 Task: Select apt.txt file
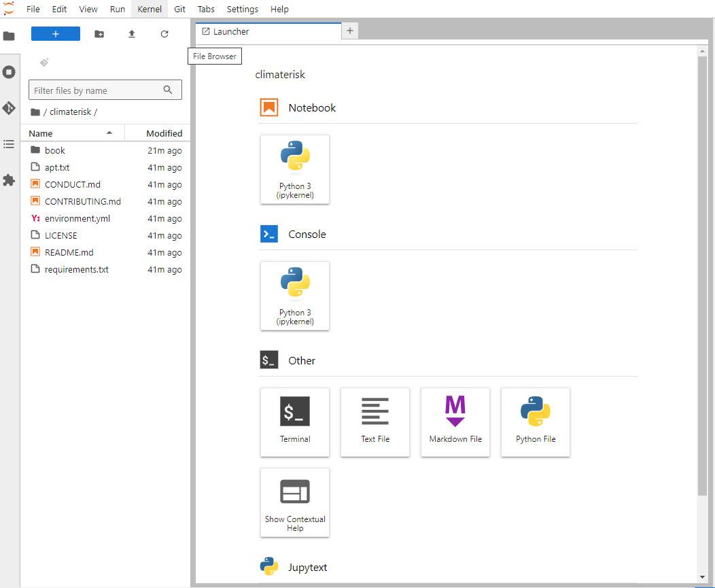pos(105,167)
